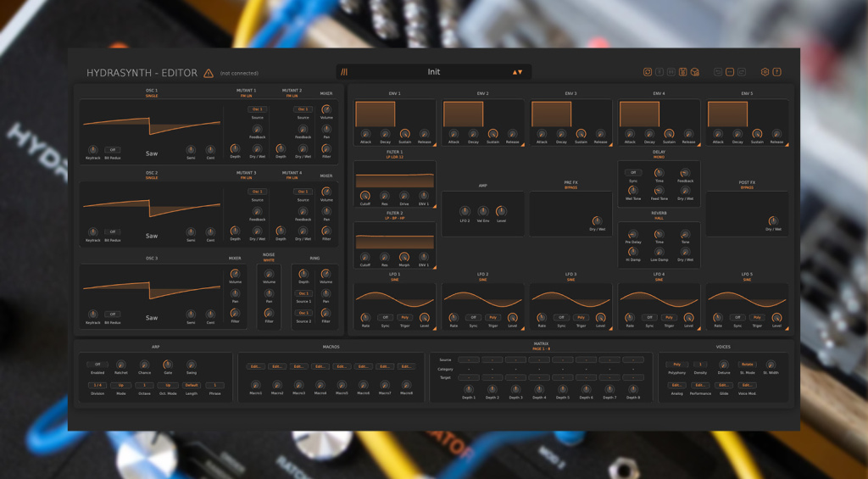The image size is (868, 479).
Task: Open ARP Length Default dropdown
Action: (x=192, y=386)
